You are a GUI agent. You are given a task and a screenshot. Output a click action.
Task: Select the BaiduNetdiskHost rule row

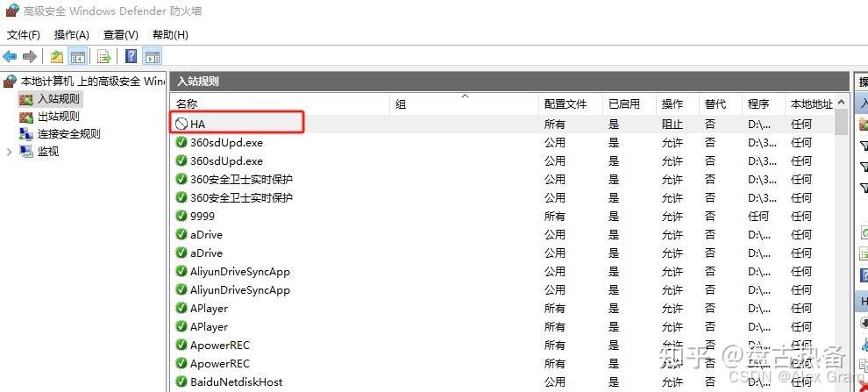(x=237, y=381)
